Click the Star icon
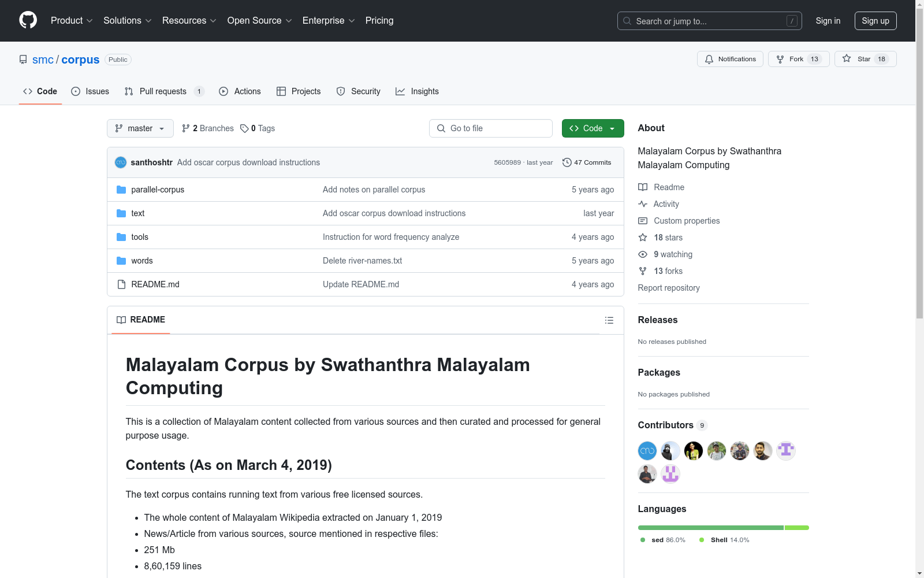The width and height of the screenshot is (924, 578). point(847,58)
